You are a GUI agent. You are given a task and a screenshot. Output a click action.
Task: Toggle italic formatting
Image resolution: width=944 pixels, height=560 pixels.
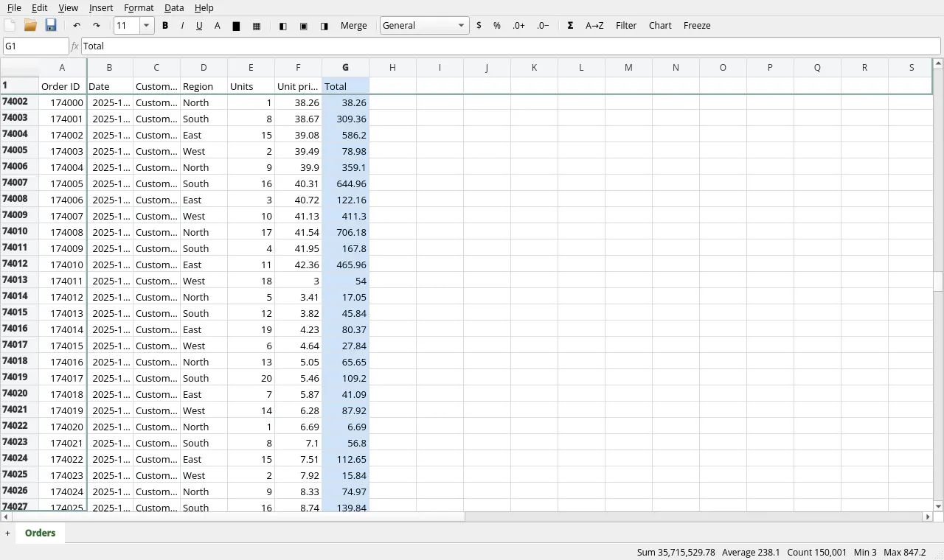pyautogui.click(x=182, y=25)
